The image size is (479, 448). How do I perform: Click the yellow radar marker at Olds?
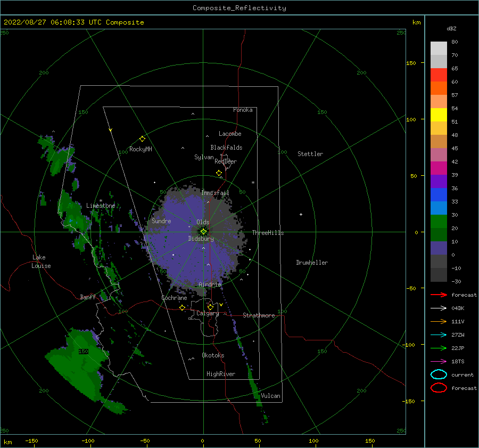[x=203, y=232]
